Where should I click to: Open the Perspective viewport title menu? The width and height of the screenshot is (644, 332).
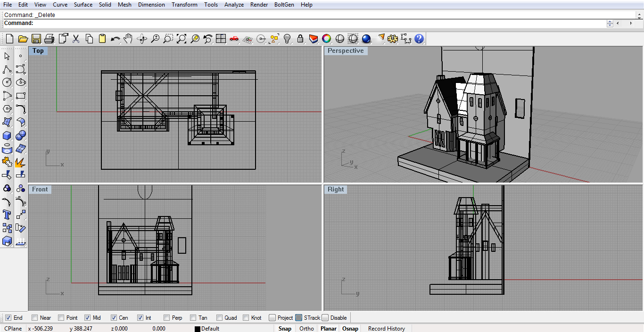tap(346, 51)
